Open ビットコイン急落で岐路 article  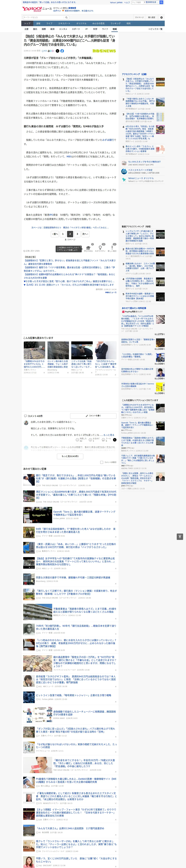coord(74,695)
